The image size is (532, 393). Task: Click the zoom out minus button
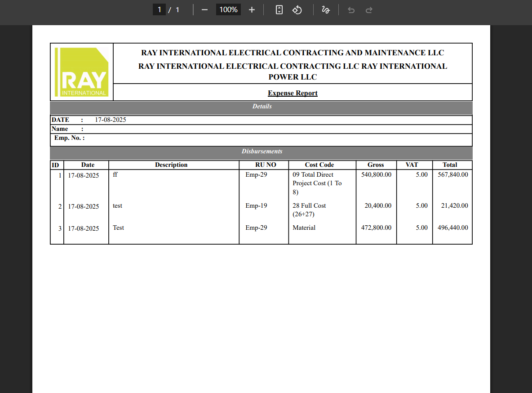(205, 10)
